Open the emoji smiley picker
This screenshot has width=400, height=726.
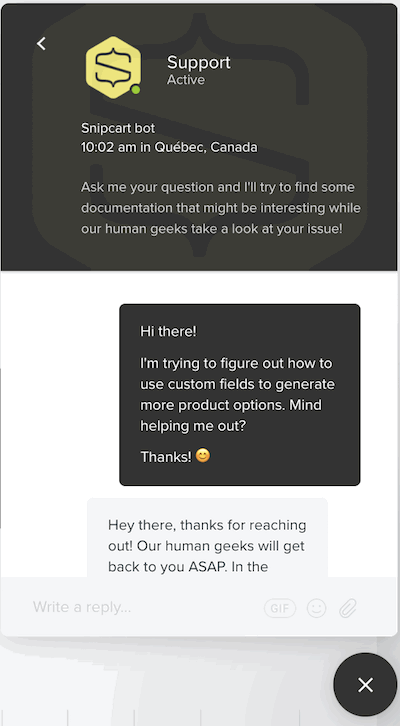317,608
